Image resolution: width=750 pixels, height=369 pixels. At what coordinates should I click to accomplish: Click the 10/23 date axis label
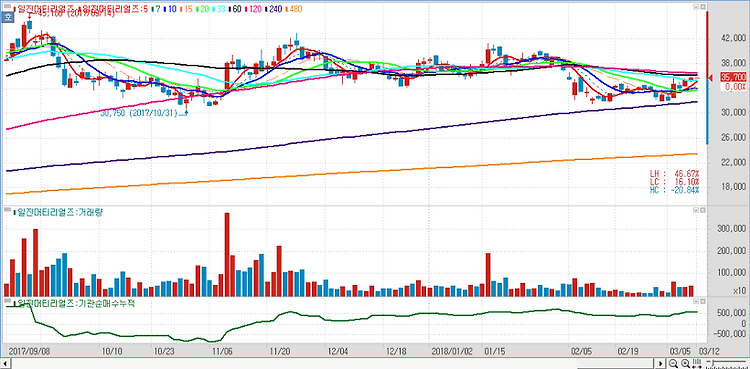click(x=165, y=351)
